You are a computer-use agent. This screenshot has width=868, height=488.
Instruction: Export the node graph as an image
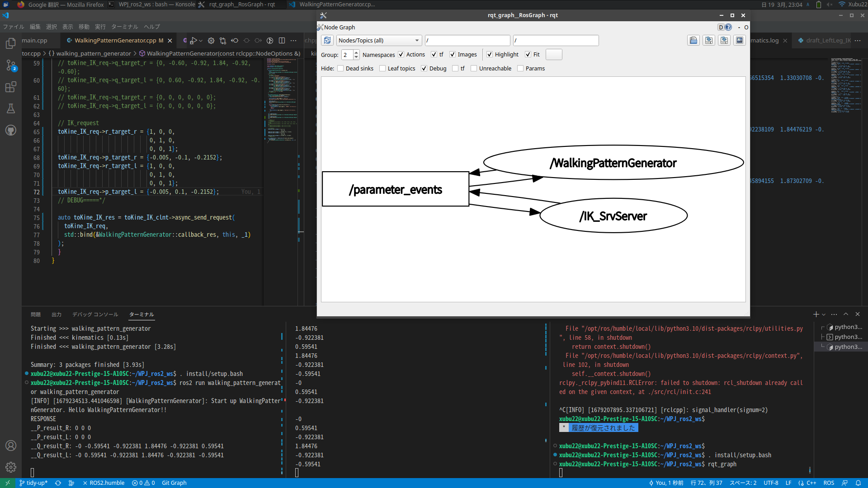click(740, 40)
